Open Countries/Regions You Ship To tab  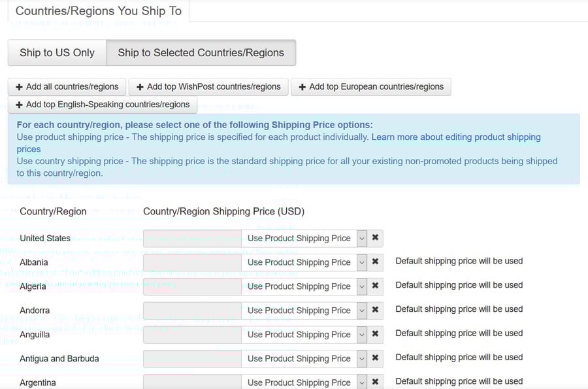point(98,11)
